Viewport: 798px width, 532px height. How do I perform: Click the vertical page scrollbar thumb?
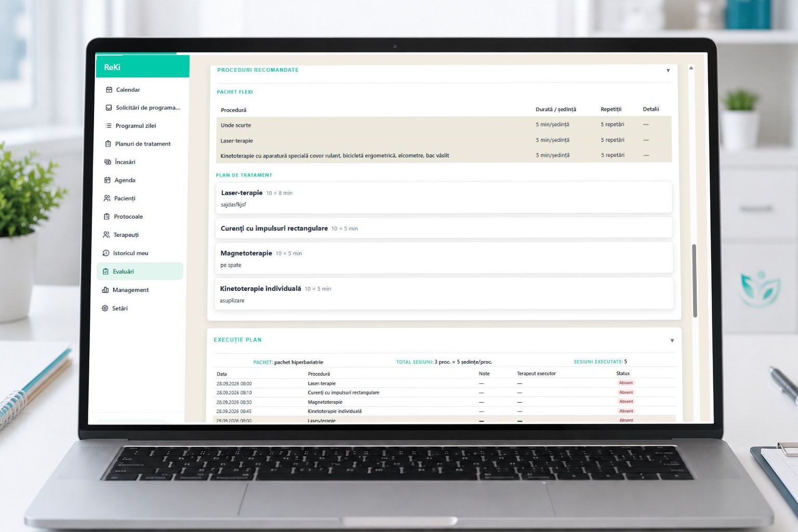[x=694, y=281]
